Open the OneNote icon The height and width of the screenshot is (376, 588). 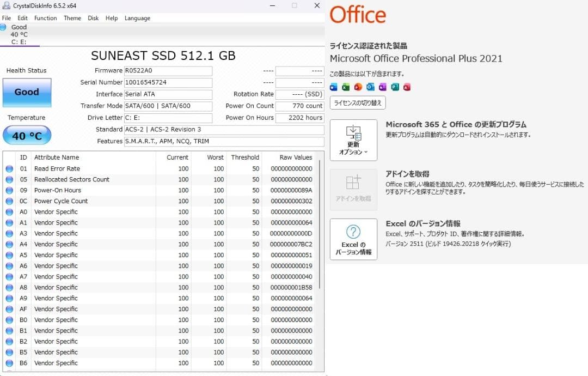coord(382,87)
